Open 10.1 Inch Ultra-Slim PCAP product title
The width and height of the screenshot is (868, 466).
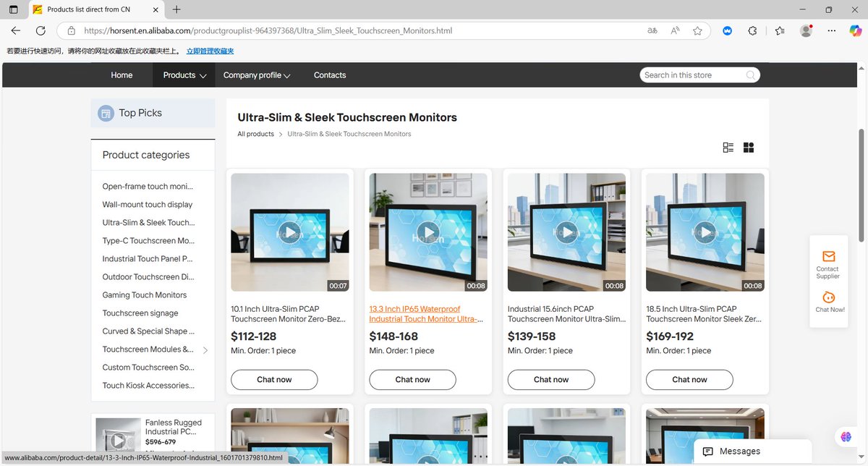click(288, 314)
